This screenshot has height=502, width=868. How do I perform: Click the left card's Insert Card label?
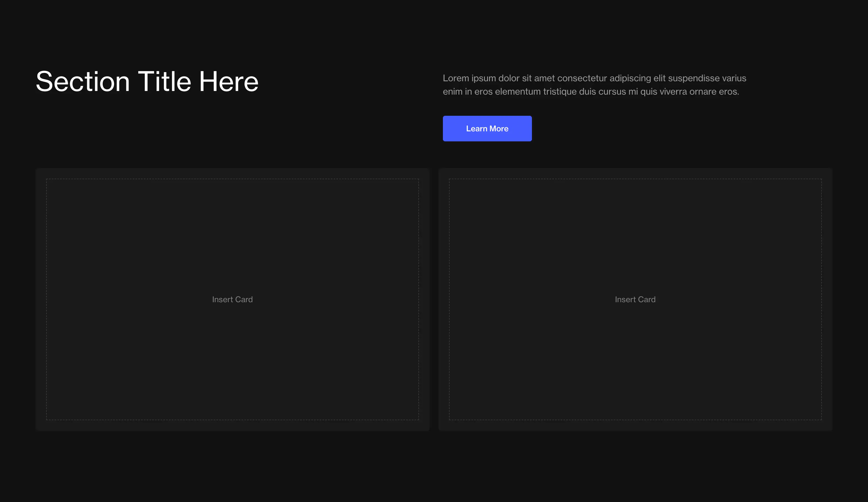pyautogui.click(x=233, y=299)
